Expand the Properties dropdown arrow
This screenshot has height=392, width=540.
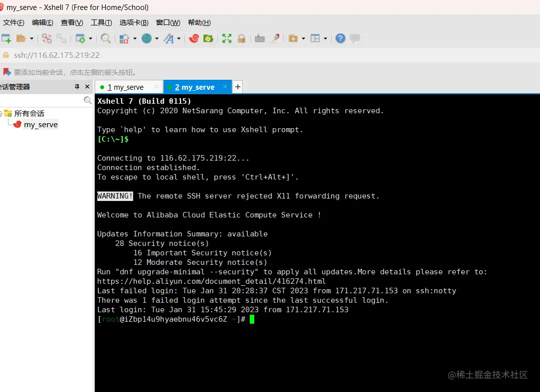[x=91, y=38]
